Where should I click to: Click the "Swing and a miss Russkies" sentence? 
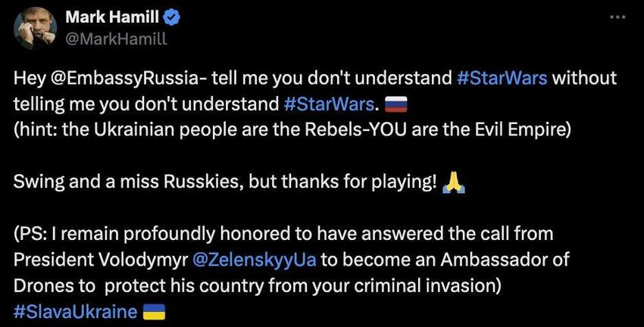pos(225,182)
